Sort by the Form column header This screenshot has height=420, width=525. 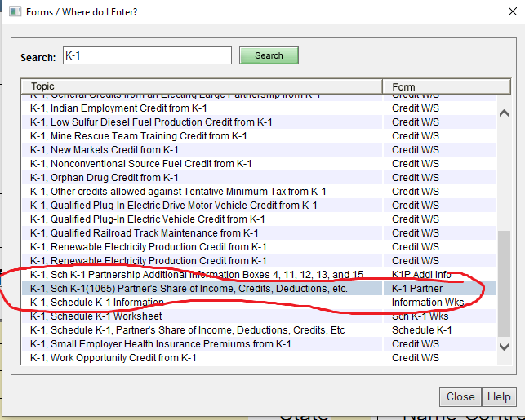pyautogui.click(x=439, y=86)
